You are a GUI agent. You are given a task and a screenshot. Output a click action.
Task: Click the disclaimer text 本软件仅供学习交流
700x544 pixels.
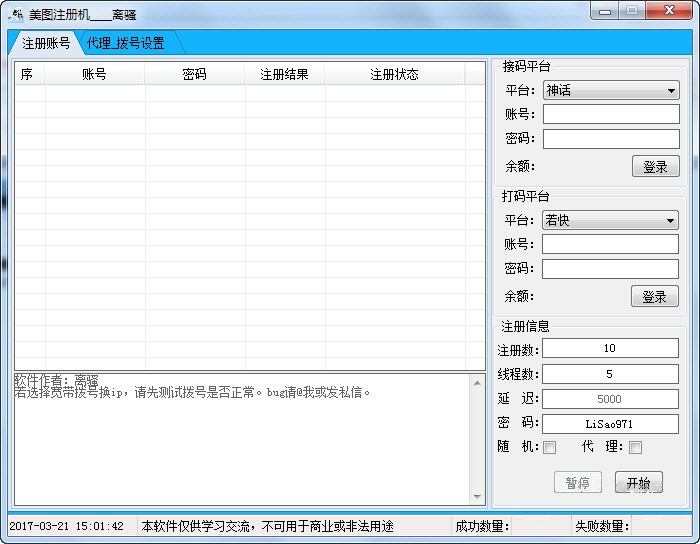267,526
